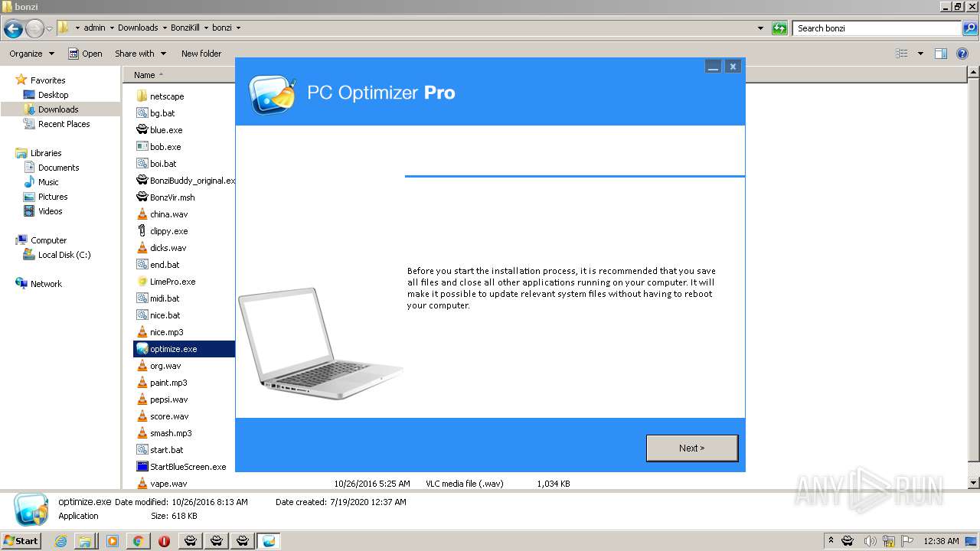Screen dimensions: 980x551
Task: Expand the view options dropdown arrow
Action: point(920,54)
